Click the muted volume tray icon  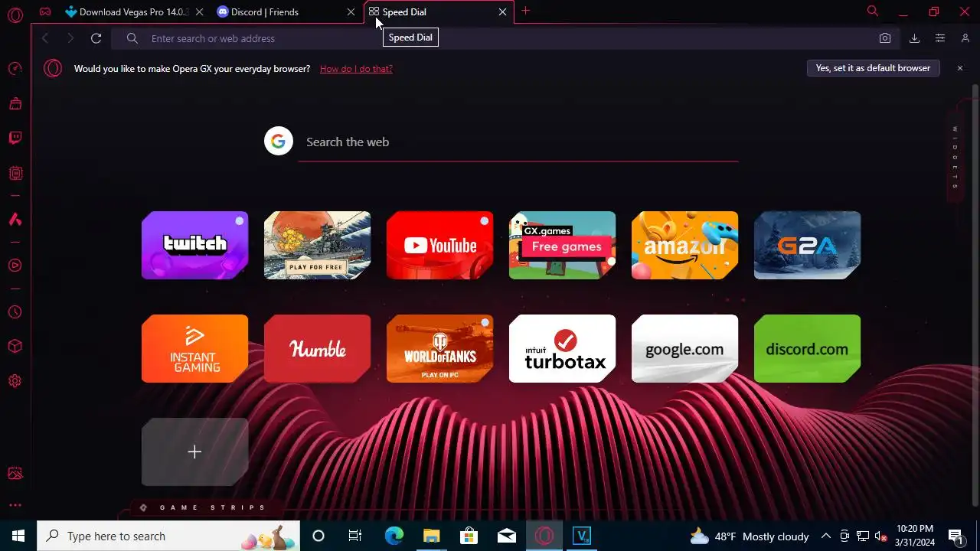(881, 536)
